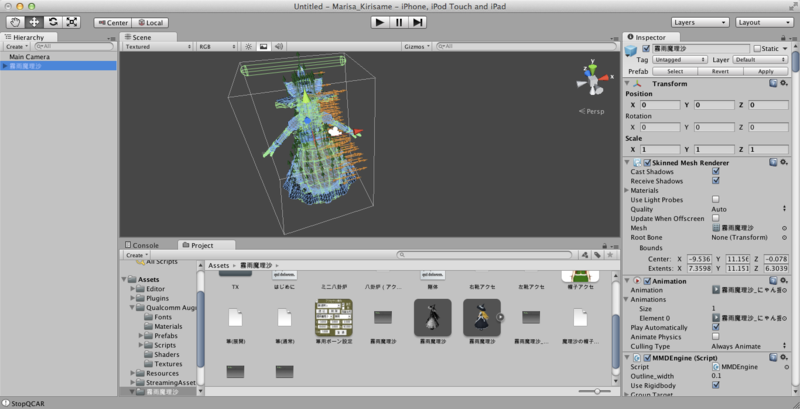Open the RGB render mode dropdown
Image resolution: width=800 pixels, height=409 pixels.
click(217, 46)
